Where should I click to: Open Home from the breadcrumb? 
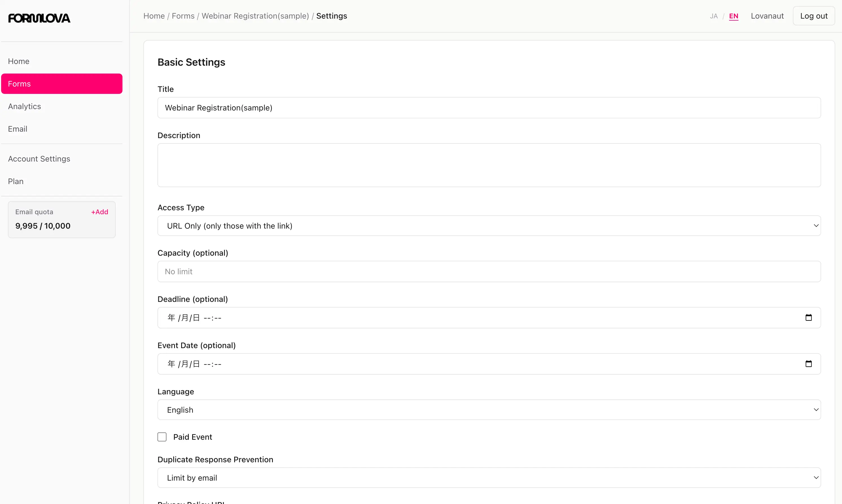click(x=154, y=16)
